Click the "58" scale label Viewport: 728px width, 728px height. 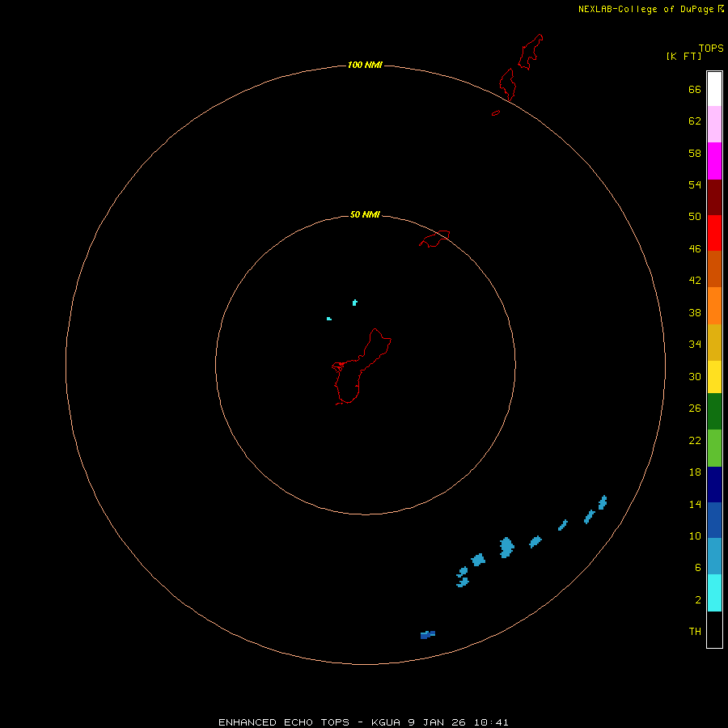point(695,153)
